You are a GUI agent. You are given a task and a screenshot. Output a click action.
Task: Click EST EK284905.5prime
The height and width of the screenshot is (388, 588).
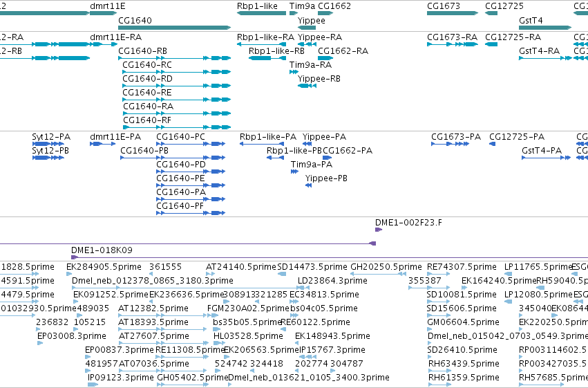click(x=69, y=274)
